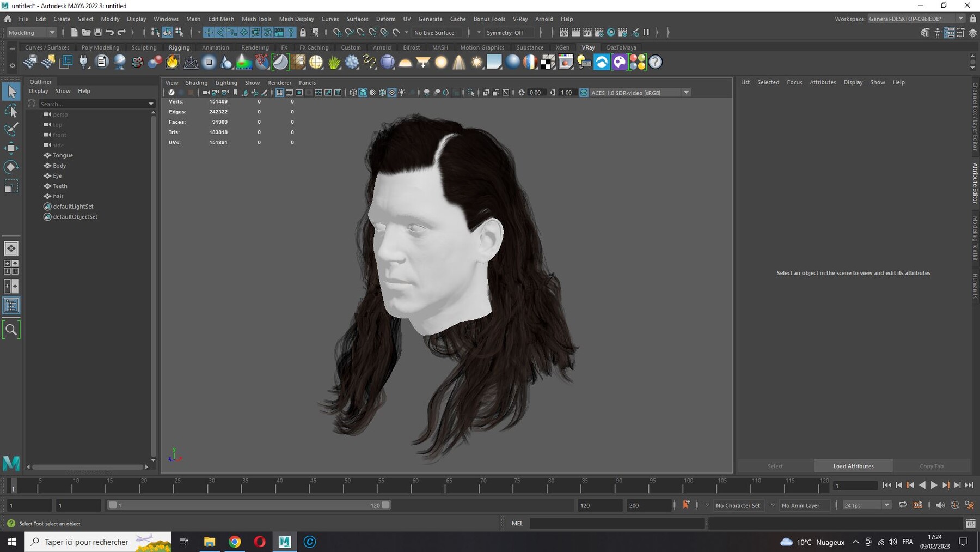Select the hair node in Outliner

pyautogui.click(x=58, y=196)
